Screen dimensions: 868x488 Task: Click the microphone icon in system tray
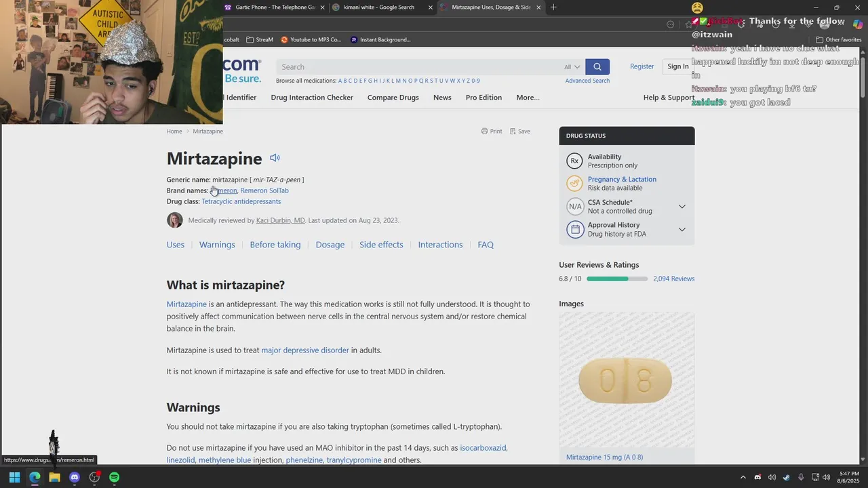point(801,477)
